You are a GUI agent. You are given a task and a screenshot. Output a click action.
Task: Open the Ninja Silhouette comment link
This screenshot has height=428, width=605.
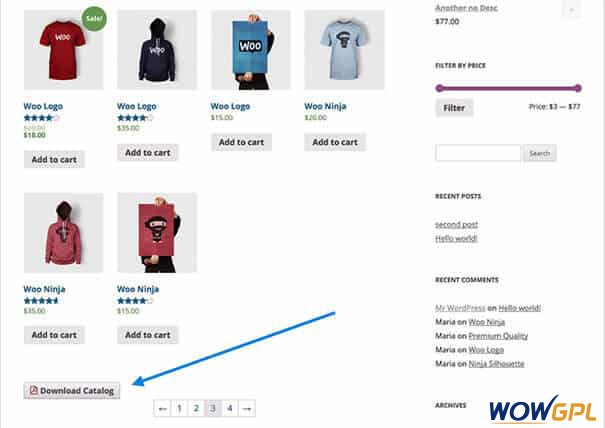coord(496,364)
